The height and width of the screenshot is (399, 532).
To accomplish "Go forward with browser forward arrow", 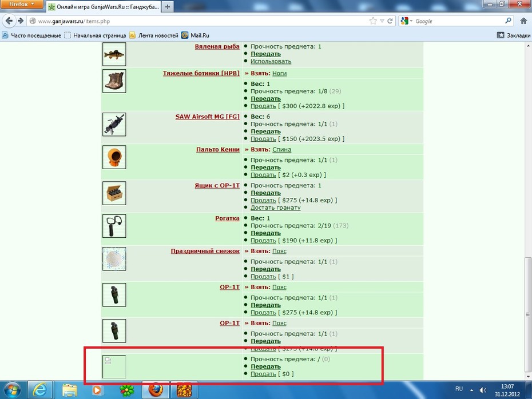I will point(21,21).
